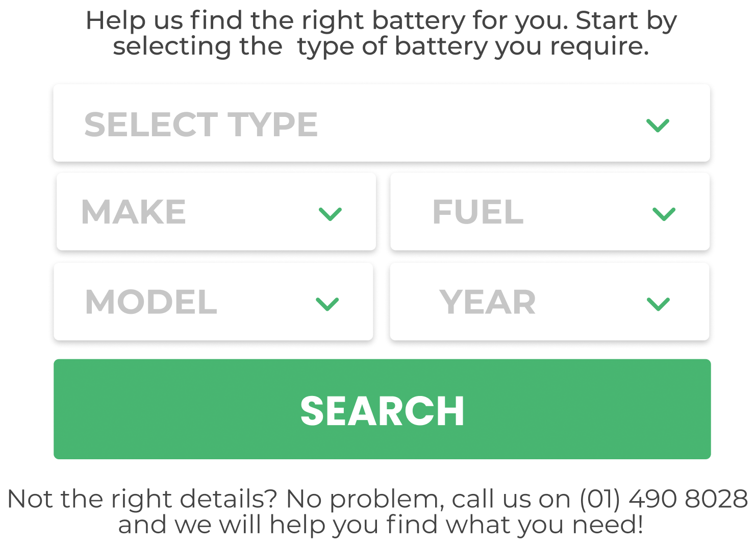Click the green chevron beside Model
This screenshot has width=756, height=545.
[x=327, y=304]
